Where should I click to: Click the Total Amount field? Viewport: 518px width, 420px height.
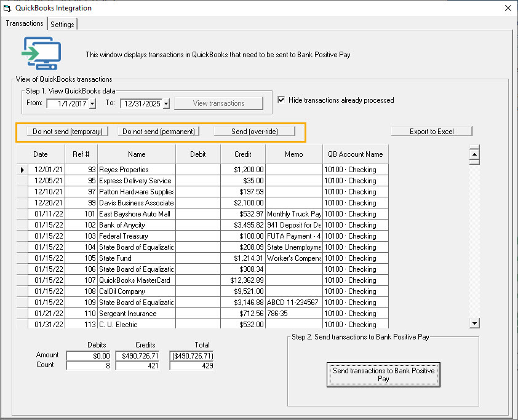[191, 355]
